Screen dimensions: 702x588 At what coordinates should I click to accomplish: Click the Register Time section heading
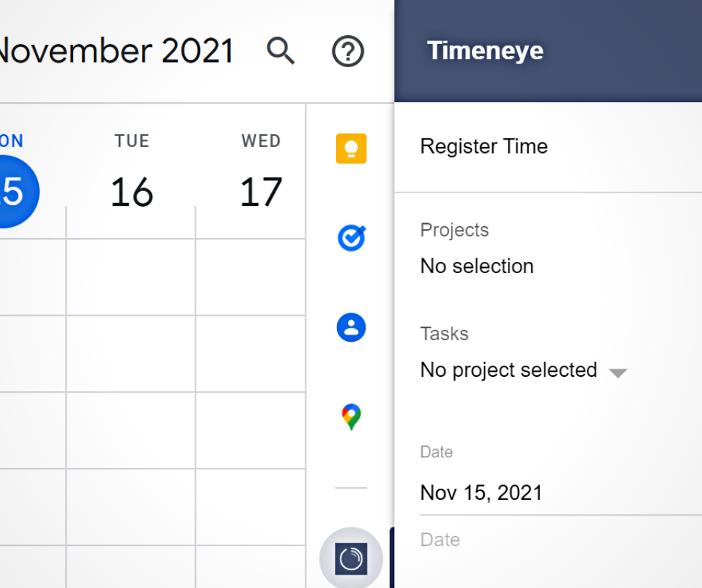[x=484, y=146]
